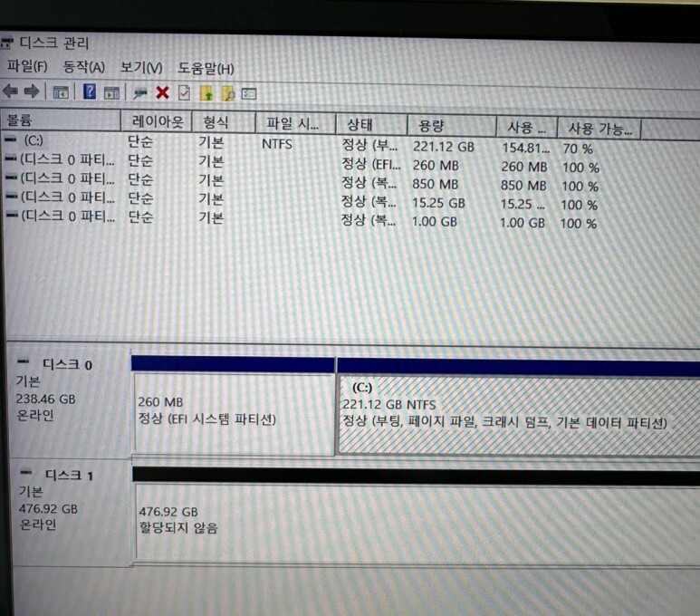
Task: Click the yellow folder with green arrow icon
Action: [x=206, y=93]
